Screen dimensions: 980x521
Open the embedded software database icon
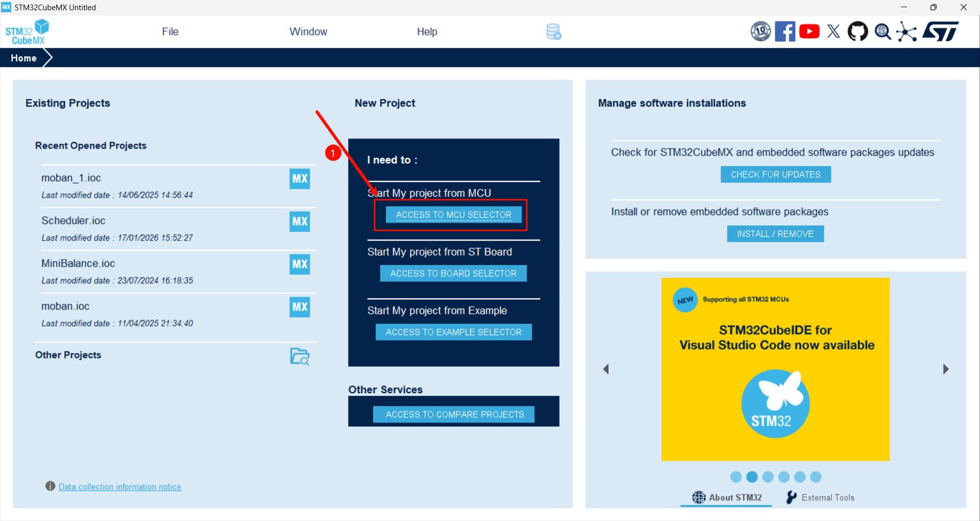(553, 32)
